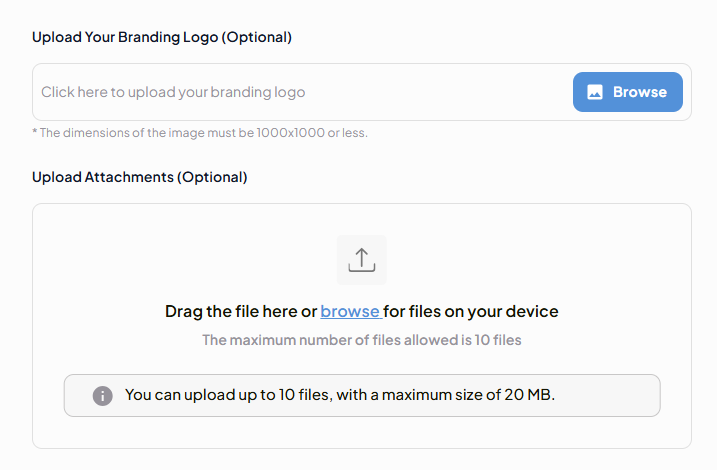Screen dimensions: 717x470
Task: Select the 'Upload Your Branding Logo' label
Action: tap(125, 37)
